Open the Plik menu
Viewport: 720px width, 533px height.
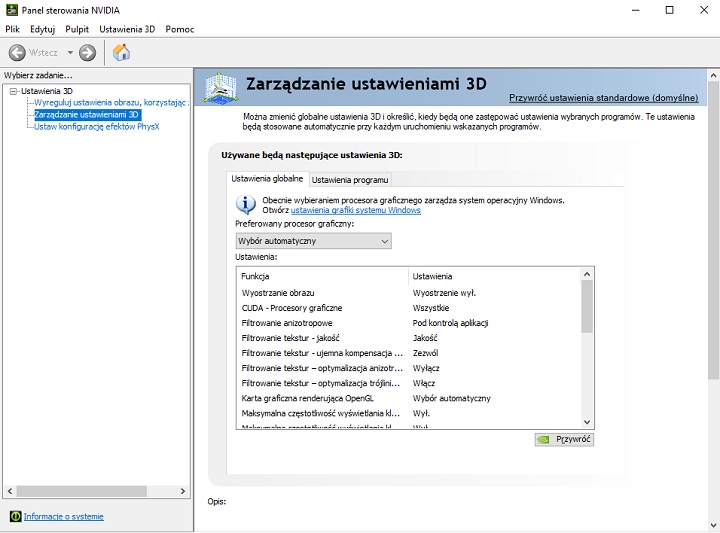pos(12,29)
